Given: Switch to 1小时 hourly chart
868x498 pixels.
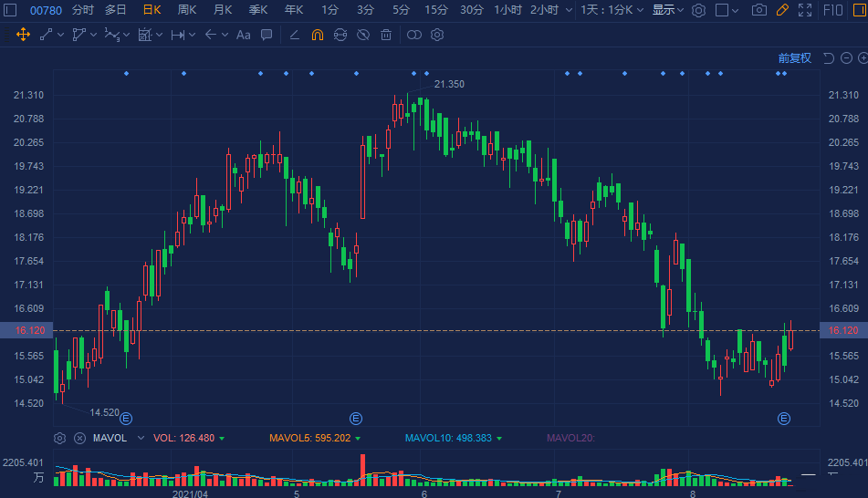Looking at the screenshot, I should (508, 10).
